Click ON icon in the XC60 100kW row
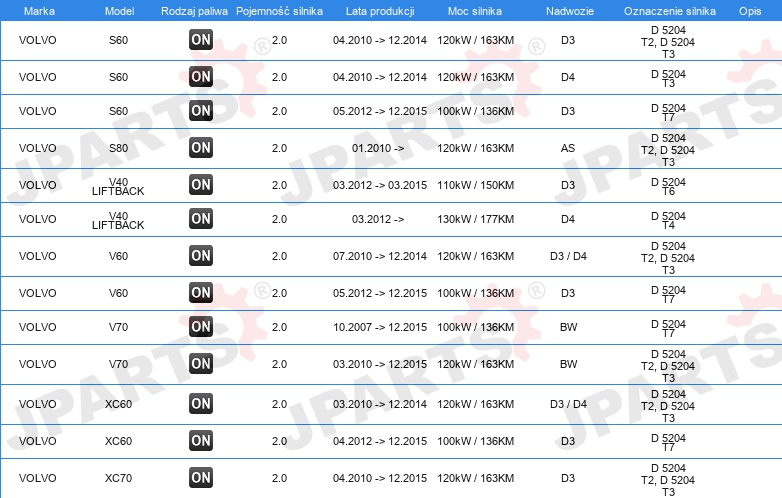This screenshot has width=782, height=498. pyautogui.click(x=201, y=441)
